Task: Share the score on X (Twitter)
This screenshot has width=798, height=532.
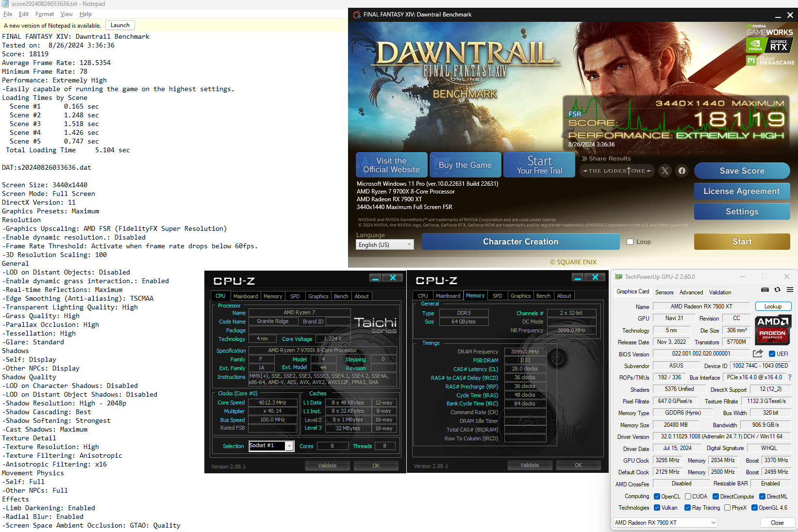Action: coord(665,171)
